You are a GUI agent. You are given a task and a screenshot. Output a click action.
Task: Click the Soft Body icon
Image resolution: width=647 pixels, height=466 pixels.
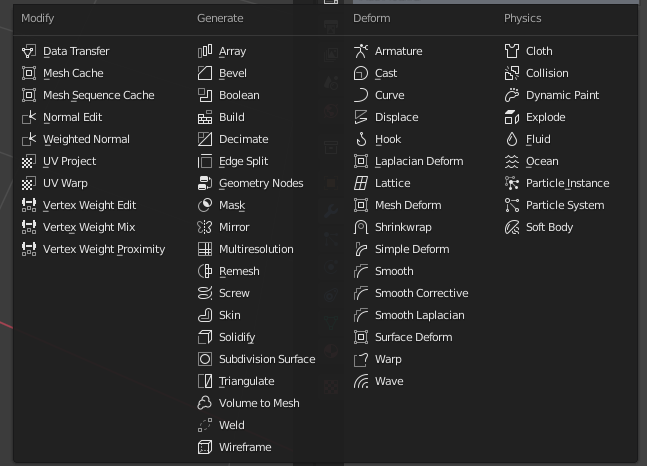512,227
